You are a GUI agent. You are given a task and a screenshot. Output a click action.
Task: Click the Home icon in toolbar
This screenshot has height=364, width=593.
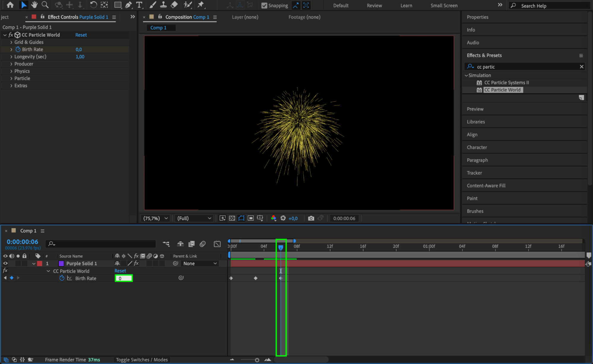(10, 5)
